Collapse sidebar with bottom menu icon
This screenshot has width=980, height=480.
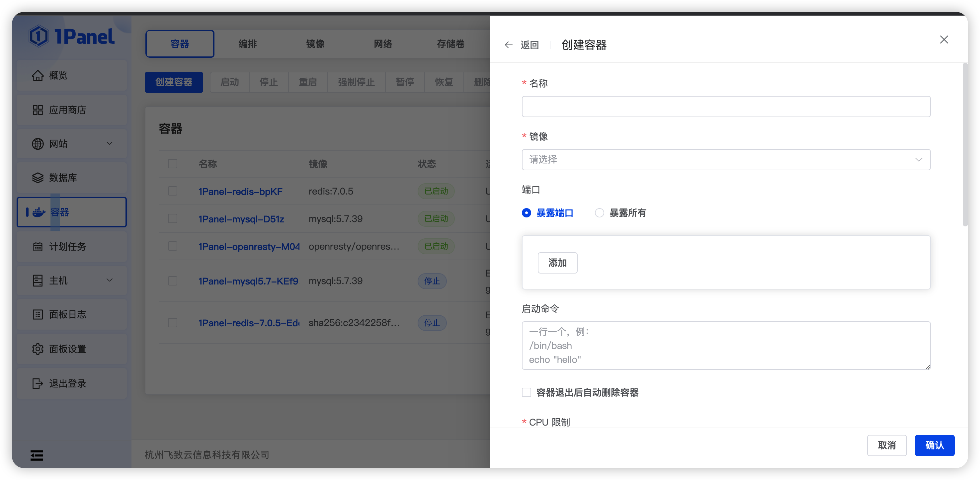(37, 455)
